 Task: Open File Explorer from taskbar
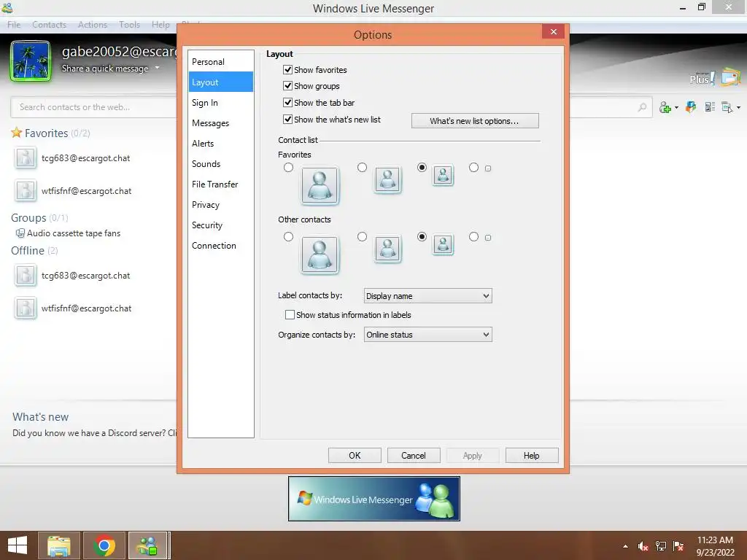(x=59, y=545)
